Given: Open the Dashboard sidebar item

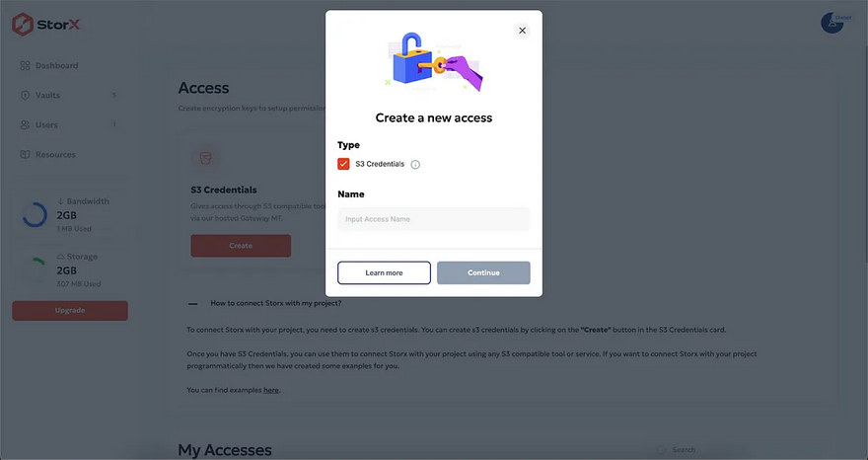Looking at the screenshot, I should pos(56,66).
